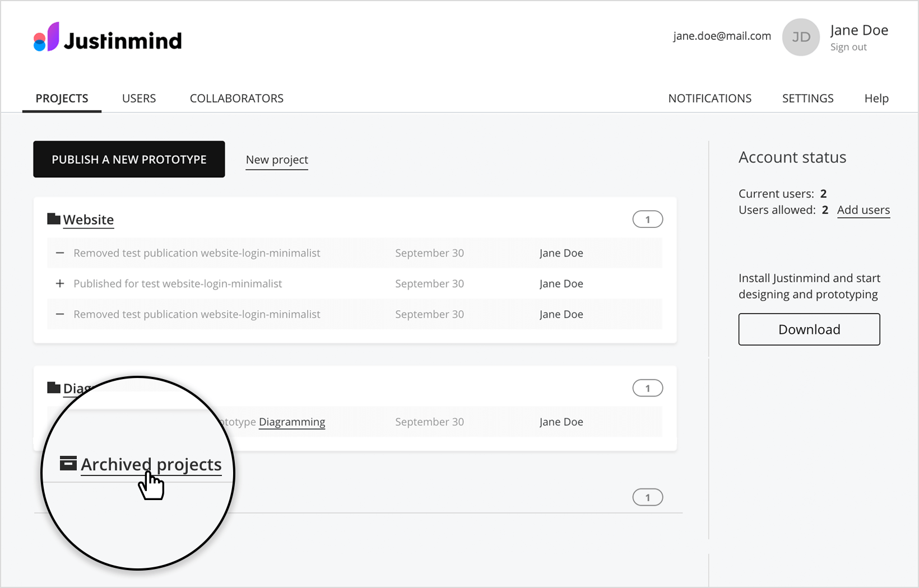Click the Diagramming prototype link
The height and width of the screenshot is (588, 919).
292,422
